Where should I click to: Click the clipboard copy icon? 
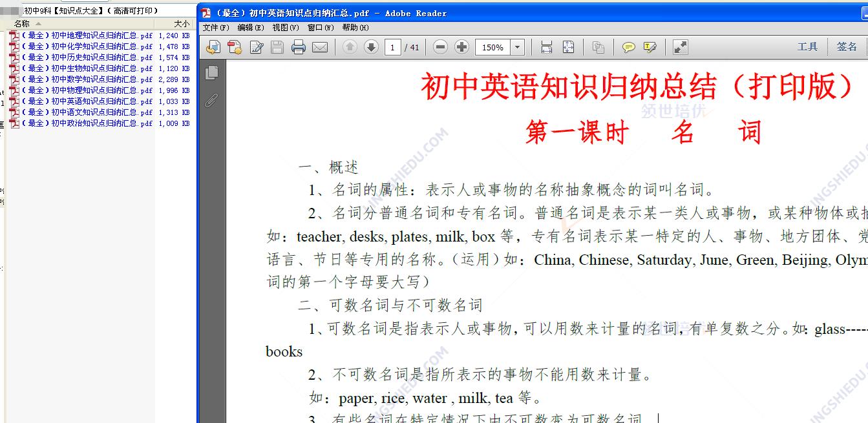[x=598, y=46]
